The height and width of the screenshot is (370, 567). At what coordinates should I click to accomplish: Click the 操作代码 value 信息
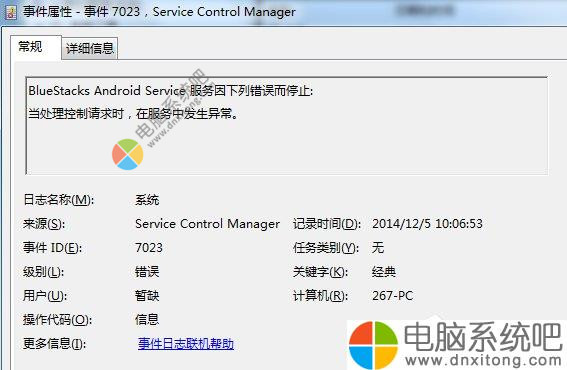pos(147,319)
